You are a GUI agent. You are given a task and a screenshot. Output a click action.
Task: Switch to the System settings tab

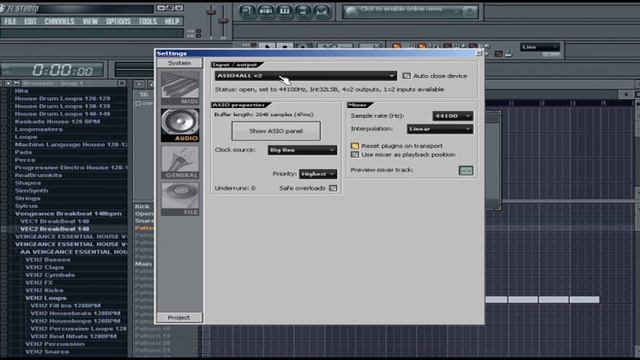pos(179,63)
